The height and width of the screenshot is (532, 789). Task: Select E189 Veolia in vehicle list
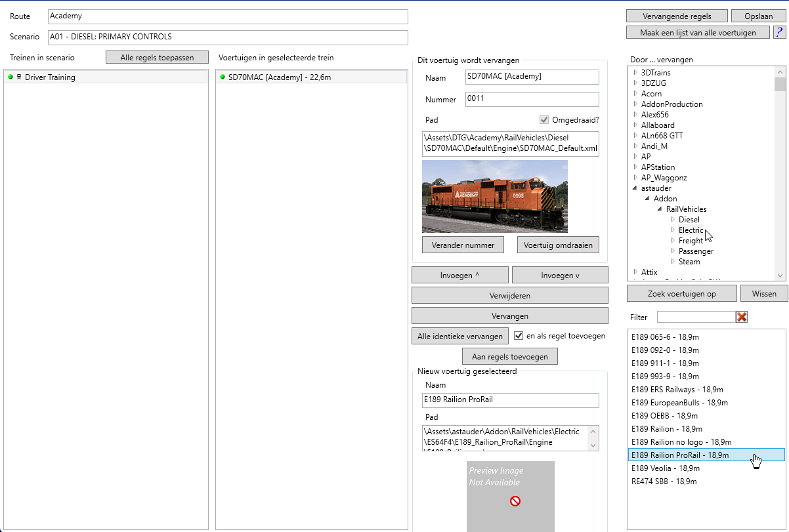(x=706, y=468)
